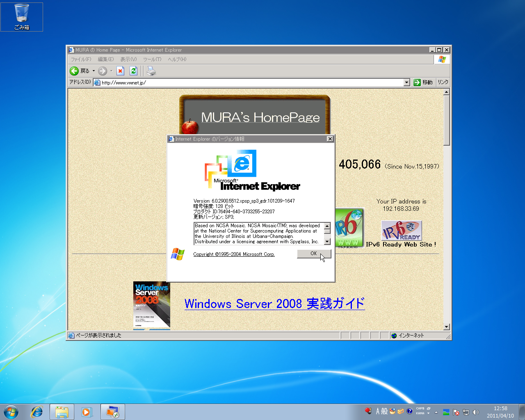Screen dimensions: 525x420
Task: Click the ページが表示されました status text
Action: tap(99, 336)
